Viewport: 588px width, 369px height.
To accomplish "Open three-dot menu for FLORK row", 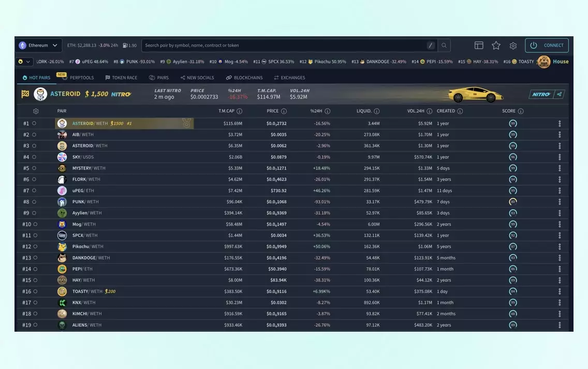I will tap(560, 179).
